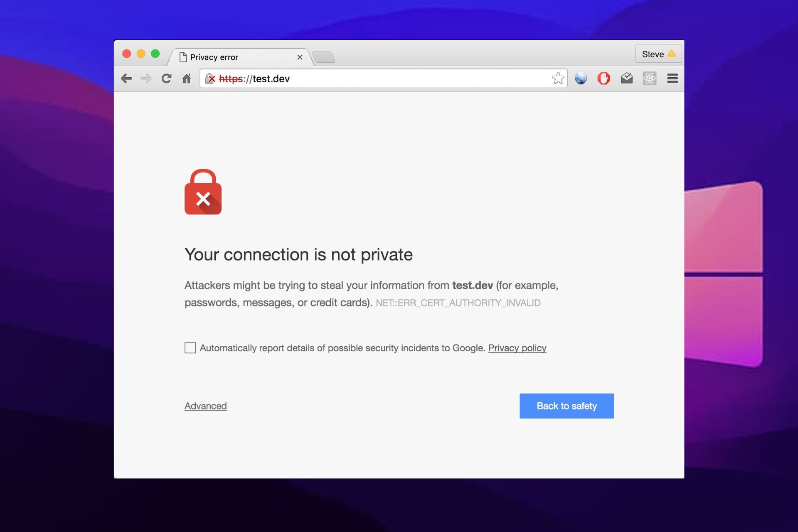Close the Privacy error tab

tap(300, 57)
